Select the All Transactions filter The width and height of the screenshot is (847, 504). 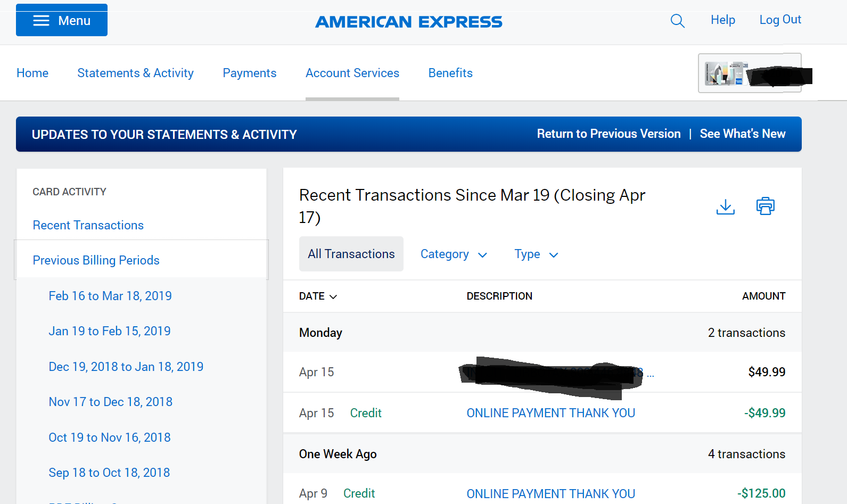point(351,254)
